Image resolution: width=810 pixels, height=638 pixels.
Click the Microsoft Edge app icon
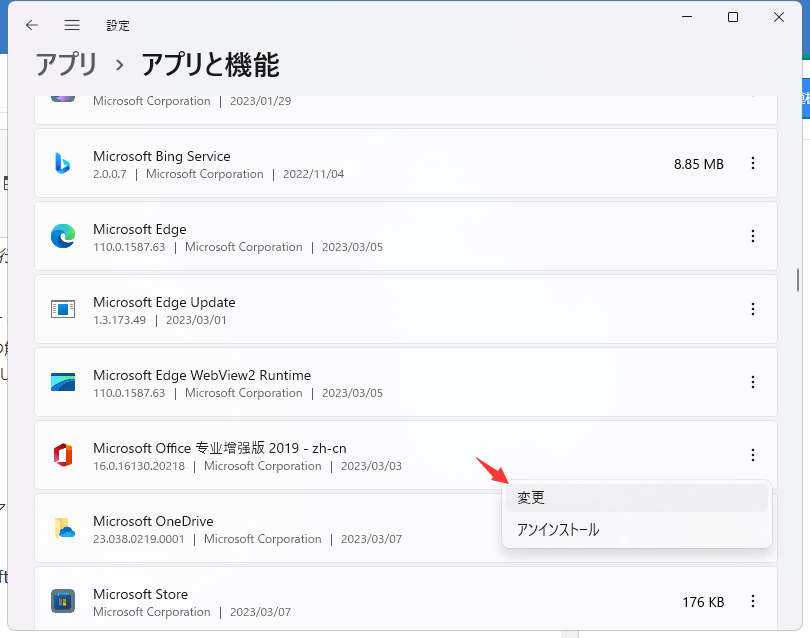point(62,237)
